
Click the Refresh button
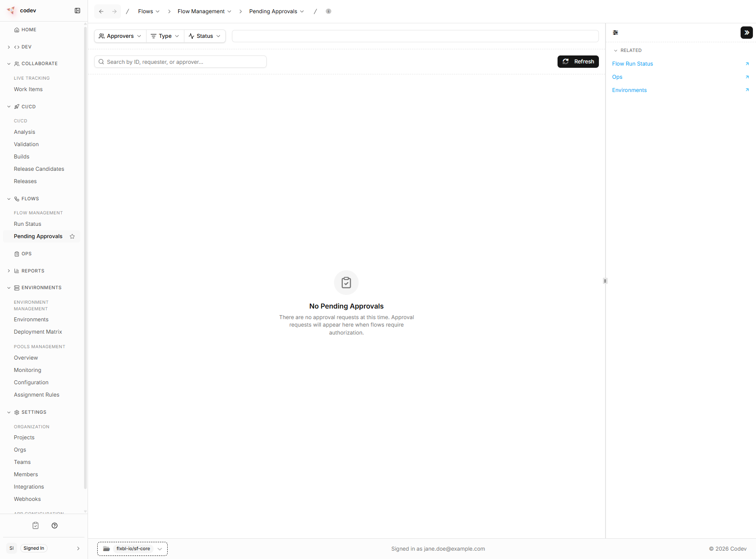click(x=578, y=62)
